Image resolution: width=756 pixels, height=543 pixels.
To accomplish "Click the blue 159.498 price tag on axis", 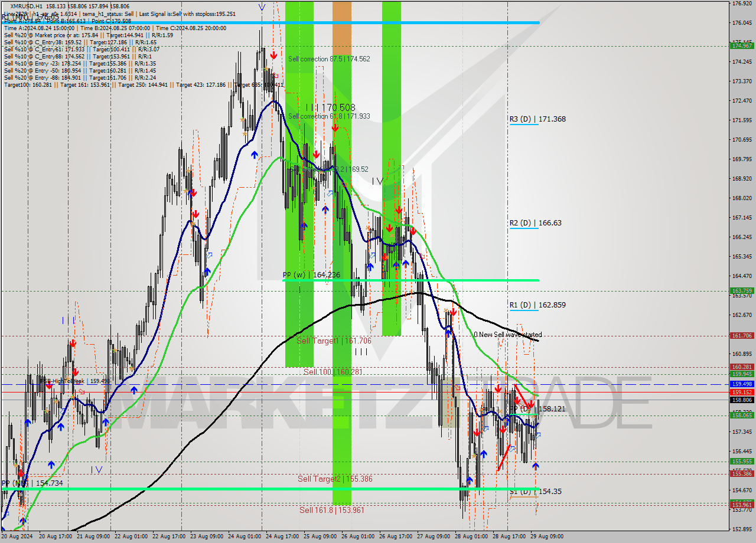I will coord(742,384).
